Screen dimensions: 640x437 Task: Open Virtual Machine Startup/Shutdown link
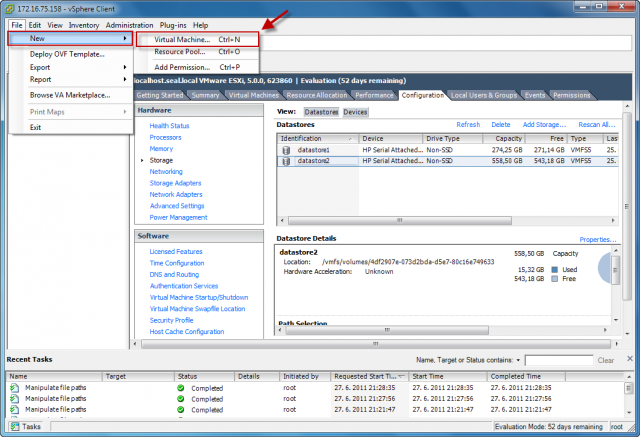click(x=199, y=297)
